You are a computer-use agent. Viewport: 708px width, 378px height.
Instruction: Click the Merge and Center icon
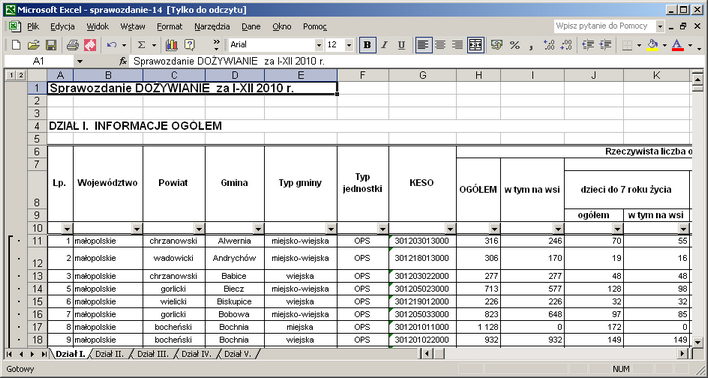coord(476,45)
